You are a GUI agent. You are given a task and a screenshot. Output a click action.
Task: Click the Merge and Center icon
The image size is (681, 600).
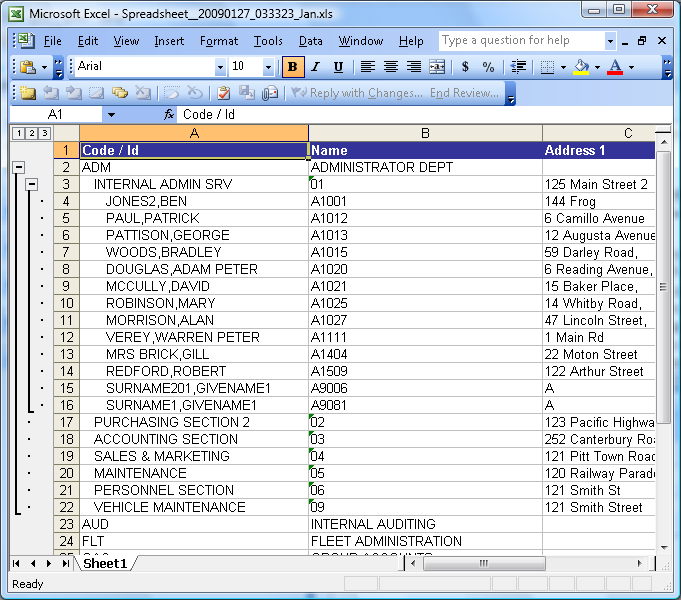pyautogui.click(x=437, y=67)
